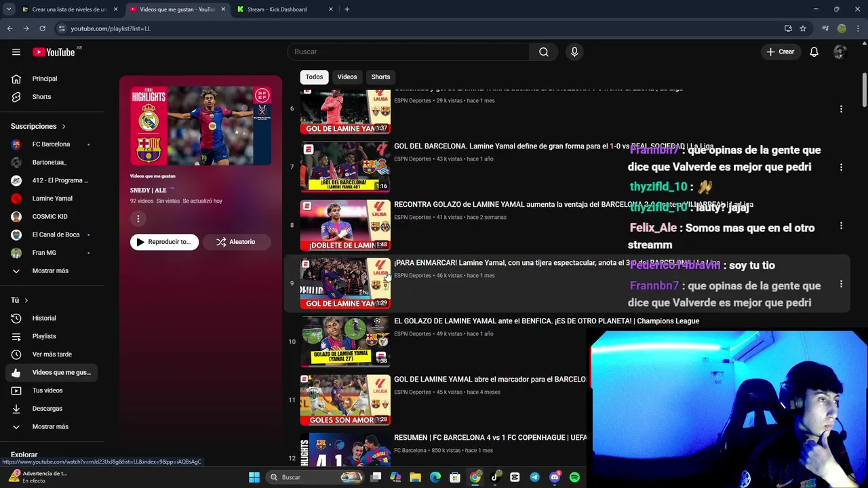Switch to Stream - Kick Dashboard tab

pyautogui.click(x=283, y=9)
